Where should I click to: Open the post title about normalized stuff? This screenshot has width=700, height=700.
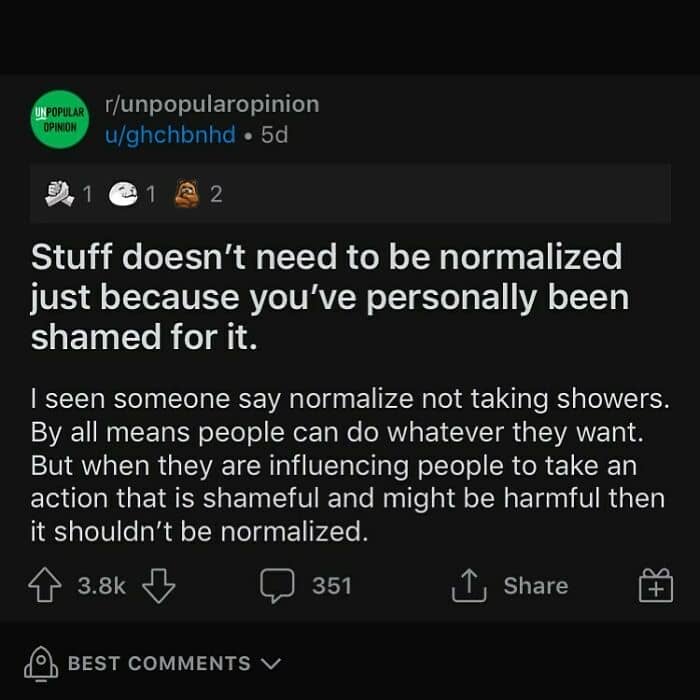tap(330, 296)
